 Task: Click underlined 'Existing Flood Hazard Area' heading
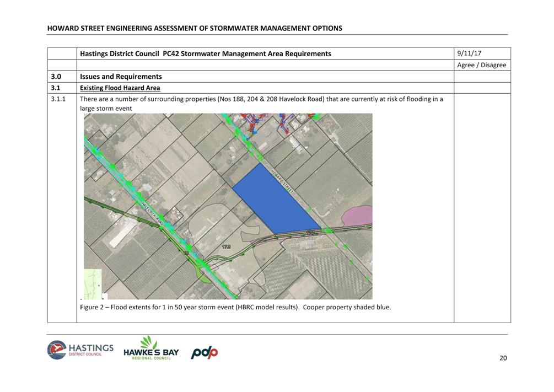[x=120, y=88]
